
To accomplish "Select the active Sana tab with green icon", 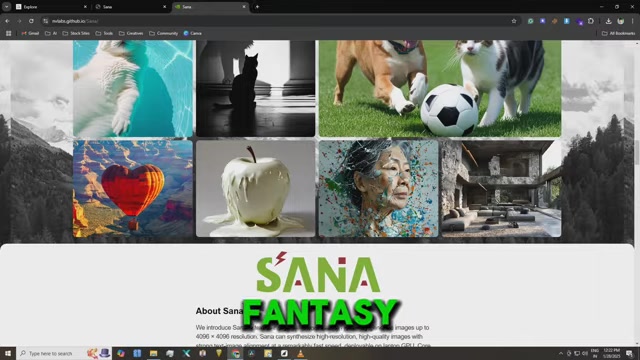I will coord(210,7).
